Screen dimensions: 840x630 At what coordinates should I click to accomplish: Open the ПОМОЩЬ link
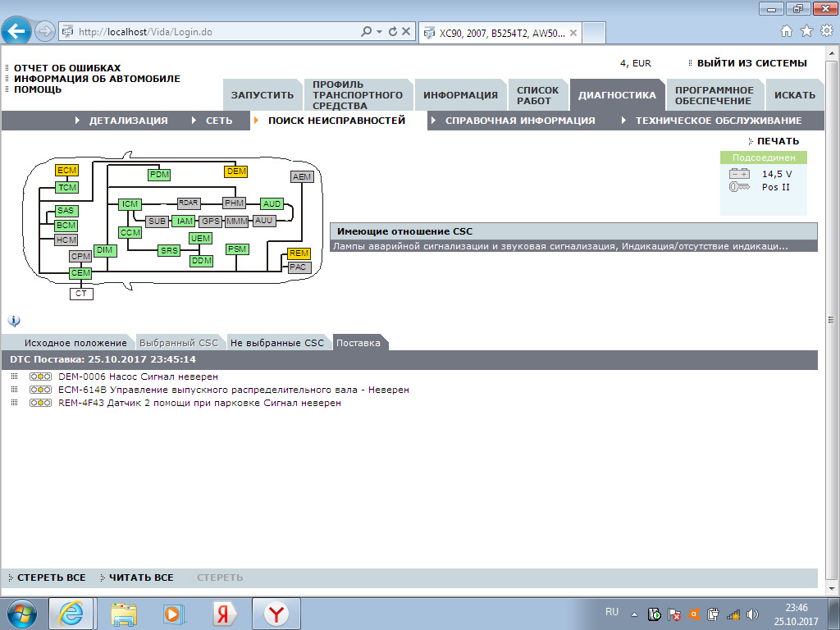[38, 89]
